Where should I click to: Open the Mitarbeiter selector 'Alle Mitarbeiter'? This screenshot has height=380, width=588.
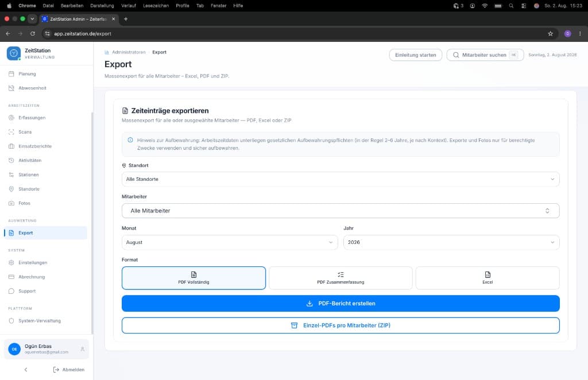(341, 211)
